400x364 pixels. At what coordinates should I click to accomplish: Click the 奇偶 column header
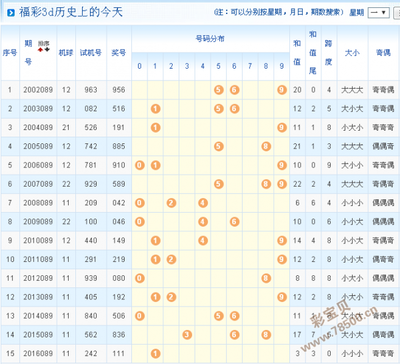383,53
